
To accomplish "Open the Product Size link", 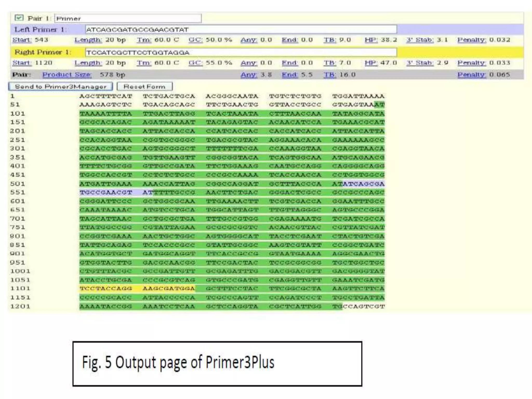I will point(67,75).
